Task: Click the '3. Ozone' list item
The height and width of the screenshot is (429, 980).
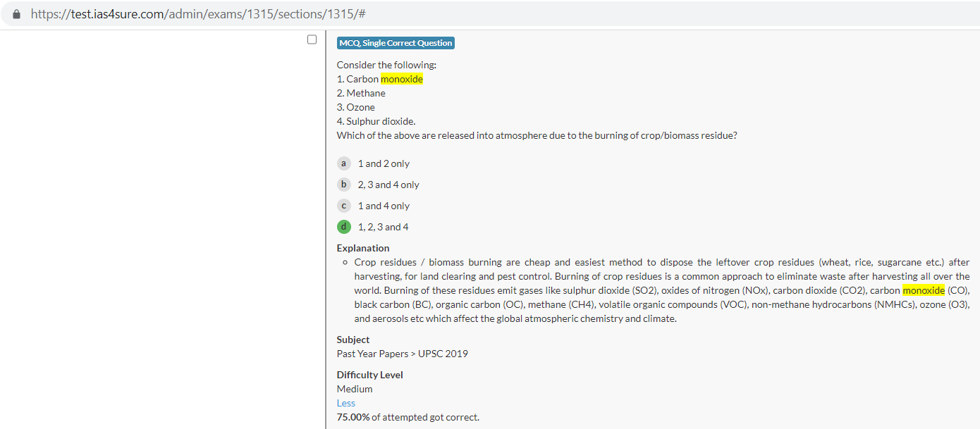Action: click(355, 107)
